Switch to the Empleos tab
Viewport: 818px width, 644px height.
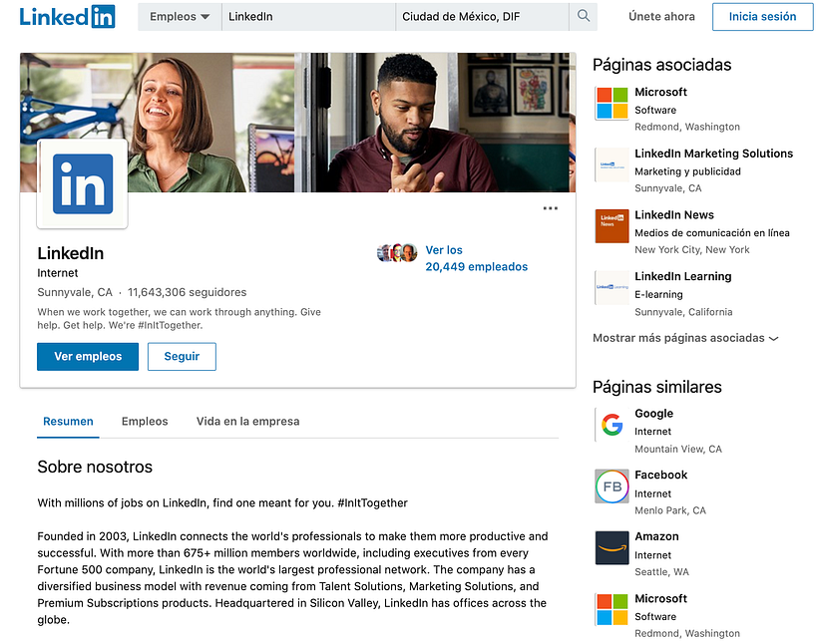[145, 422]
